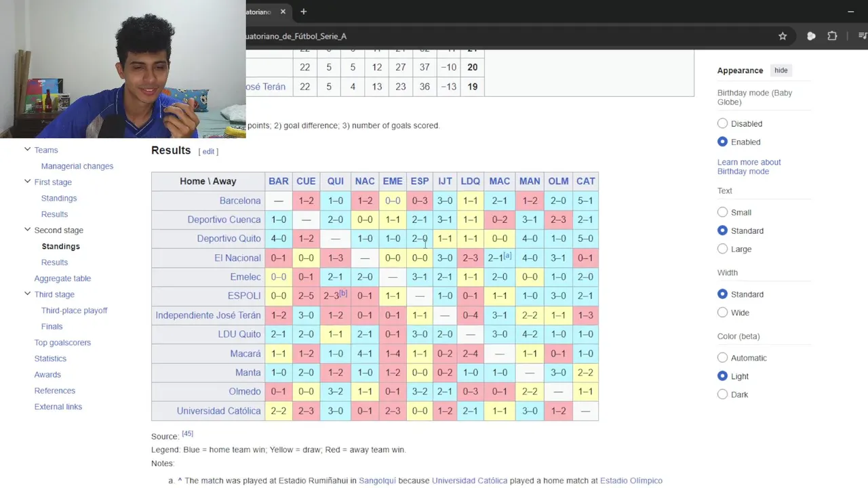This screenshot has width=868, height=488.
Task: Open Macará team link
Action: pyautogui.click(x=245, y=353)
